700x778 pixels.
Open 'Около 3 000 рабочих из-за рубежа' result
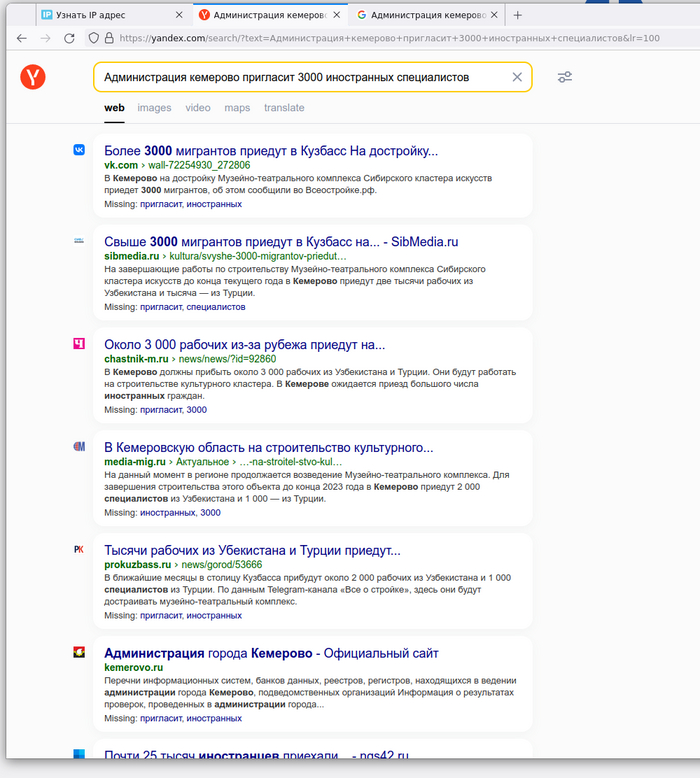tap(245, 344)
